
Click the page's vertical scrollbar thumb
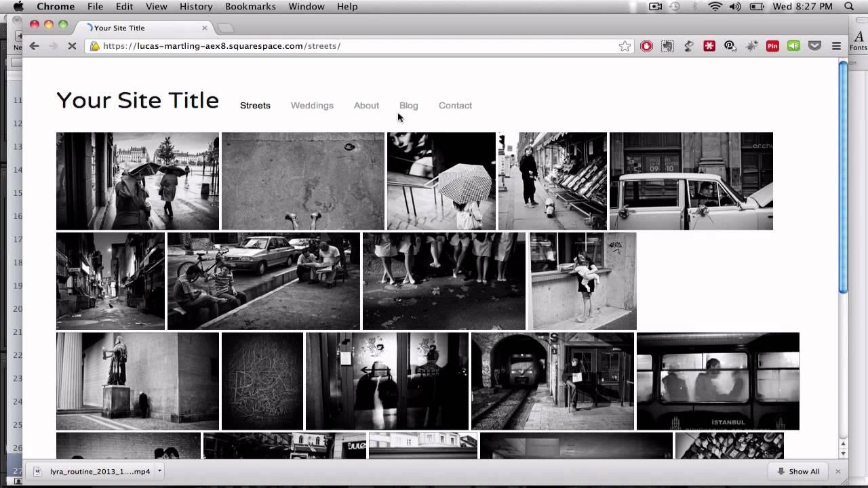843,178
